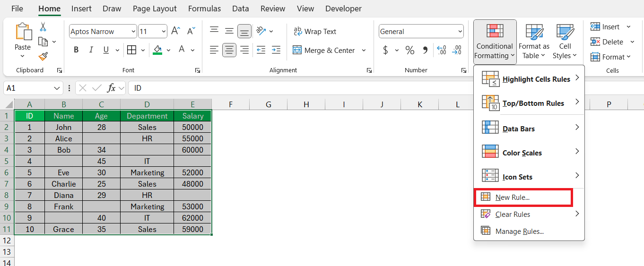The width and height of the screenshot is (644, 266).
Task: Open the Name Box dropdown arrow
Action: [x=57, y=88]
